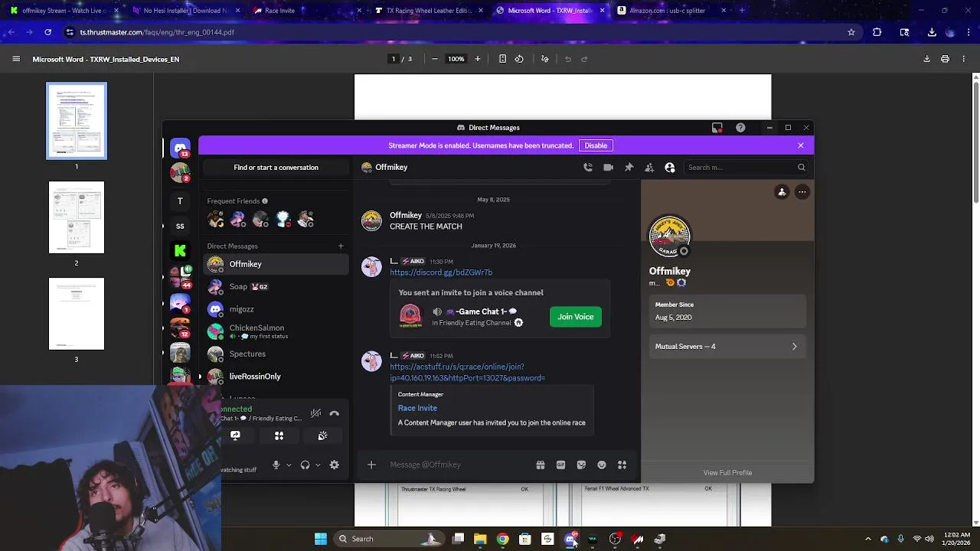Open more options on Offmikey's profile
980x551 pixels.
click(802, 192)
